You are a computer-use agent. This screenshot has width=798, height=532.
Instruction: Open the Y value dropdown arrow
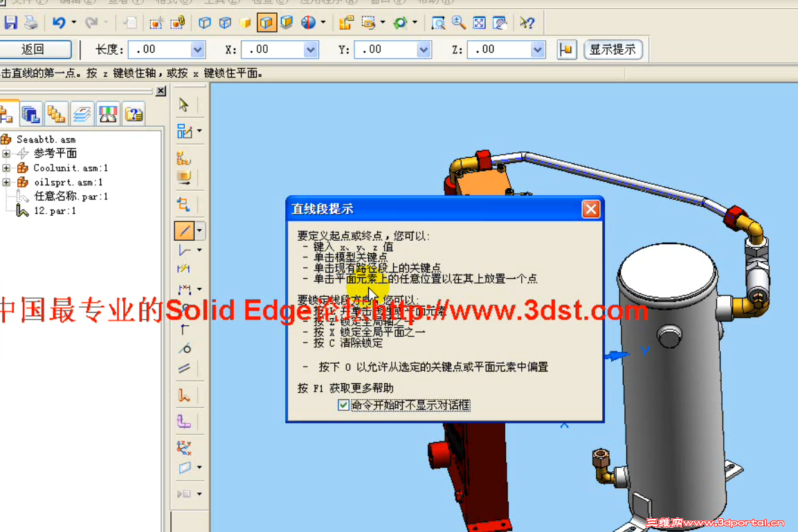(424, 49)
